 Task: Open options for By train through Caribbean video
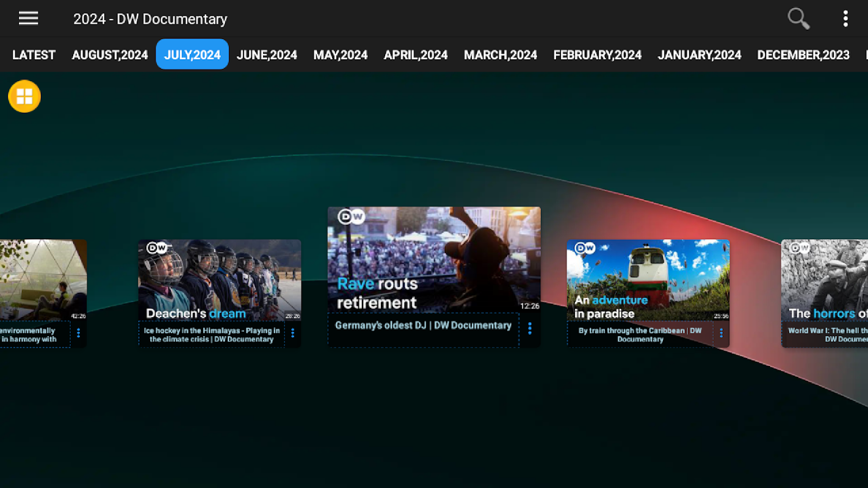[x=721, y=333]
